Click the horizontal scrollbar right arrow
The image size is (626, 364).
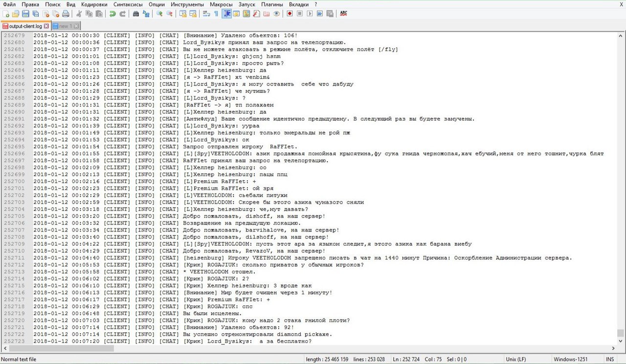(613, 348)
